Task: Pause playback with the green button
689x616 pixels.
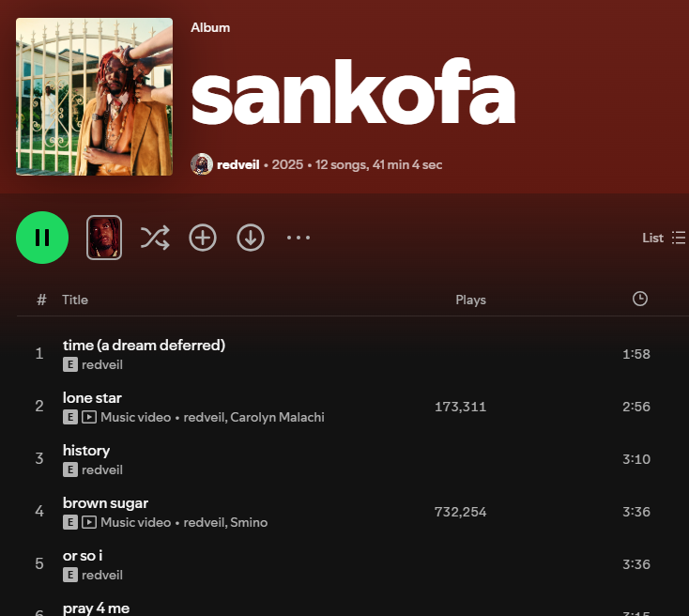Action: 42,238
